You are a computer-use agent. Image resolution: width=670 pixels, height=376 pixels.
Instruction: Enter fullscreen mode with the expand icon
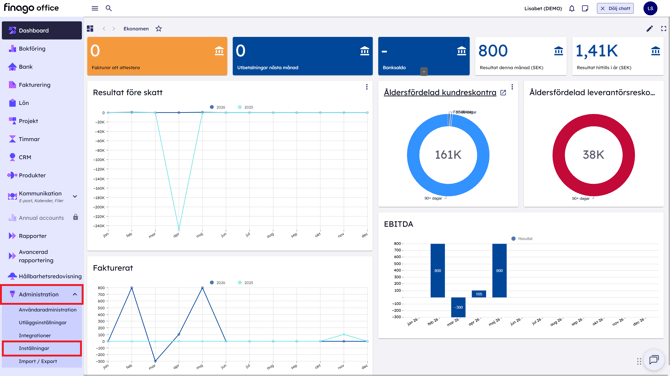tap(664, 29)
